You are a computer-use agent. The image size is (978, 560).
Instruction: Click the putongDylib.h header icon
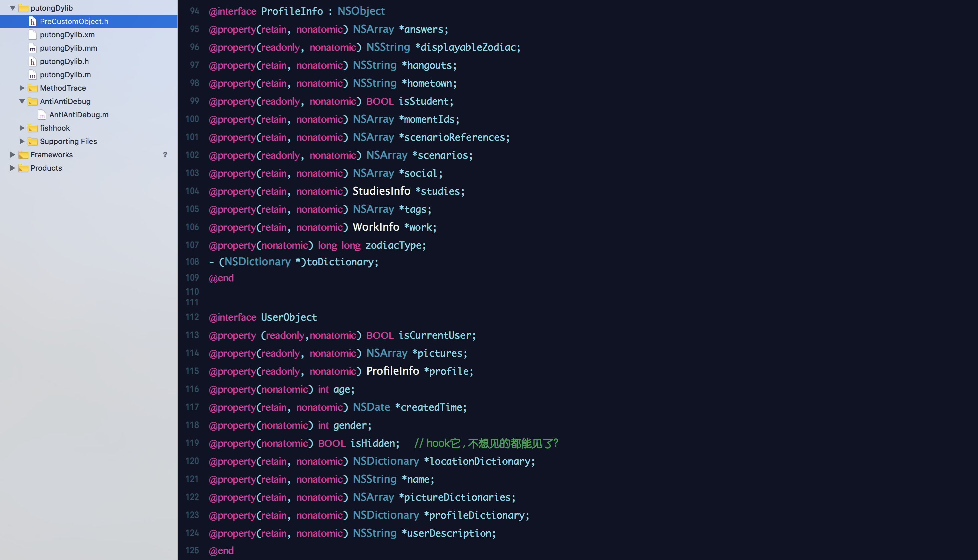(33, 62)
